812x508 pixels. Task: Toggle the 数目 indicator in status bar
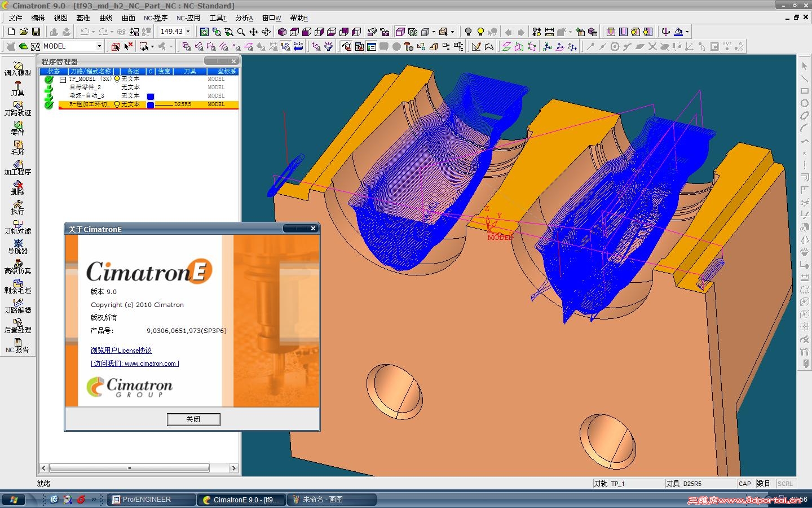pos(764,484)
